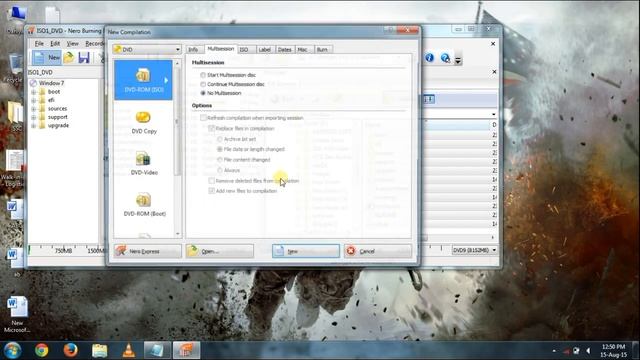Viewport: 640px width, 360px height.
Task: Switch to the Info tab
Action: (193, 49)
